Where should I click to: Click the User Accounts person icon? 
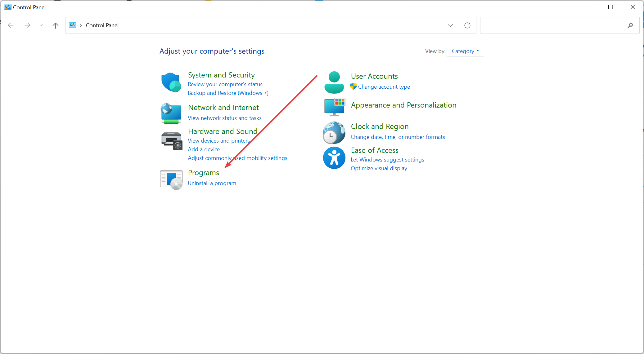(x=334, y=82)
